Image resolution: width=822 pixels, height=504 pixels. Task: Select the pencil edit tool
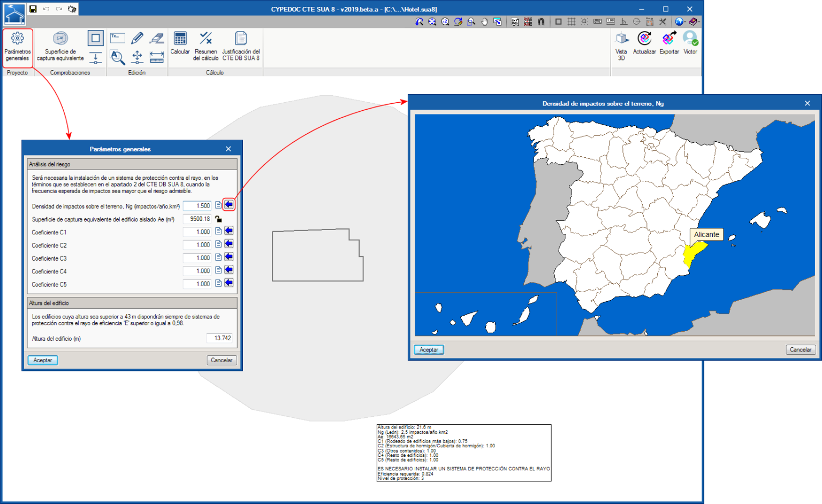pyautogui.click(x=137, y=38)
